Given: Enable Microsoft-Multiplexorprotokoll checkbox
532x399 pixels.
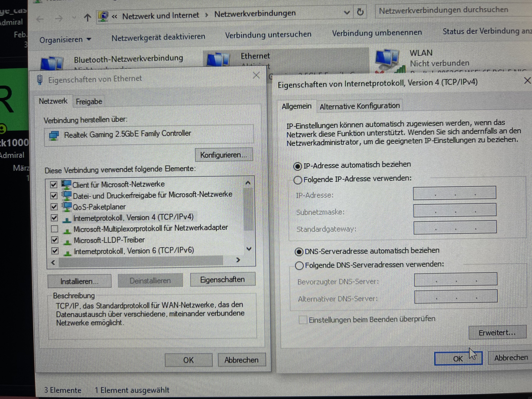Looking at the screenshot, I should pyautogui.click(x=55, y=229).
